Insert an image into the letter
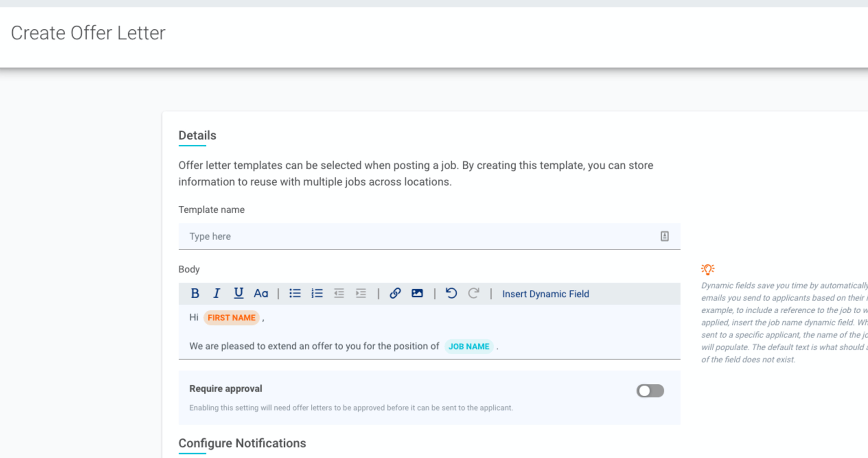 coord(417,294)
